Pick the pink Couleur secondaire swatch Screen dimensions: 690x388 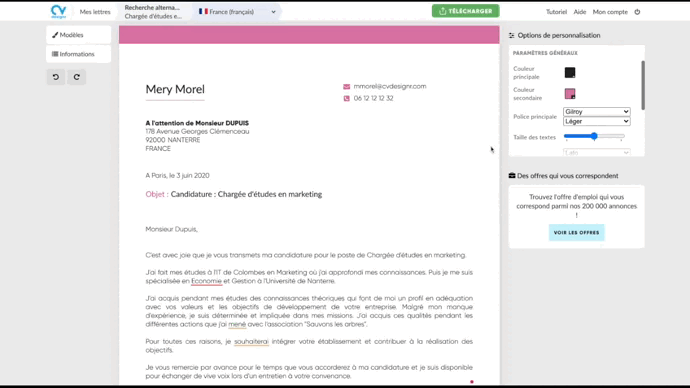(570, 94)
